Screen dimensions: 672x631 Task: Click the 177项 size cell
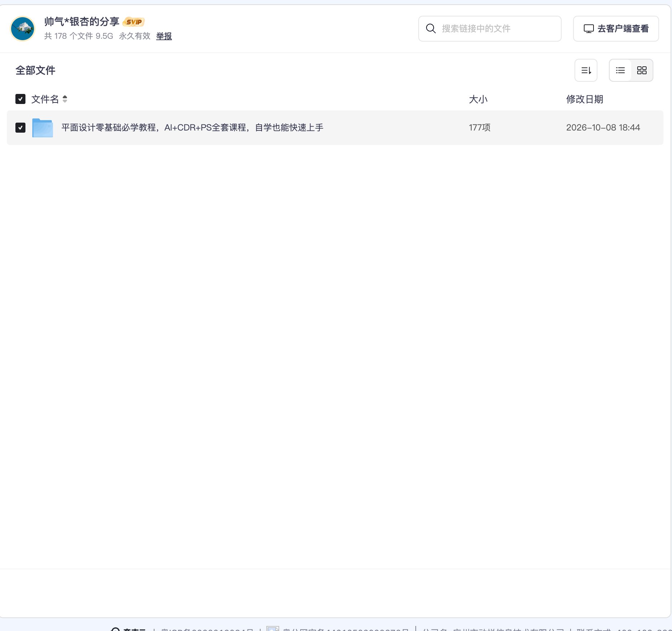pos(480,128)
